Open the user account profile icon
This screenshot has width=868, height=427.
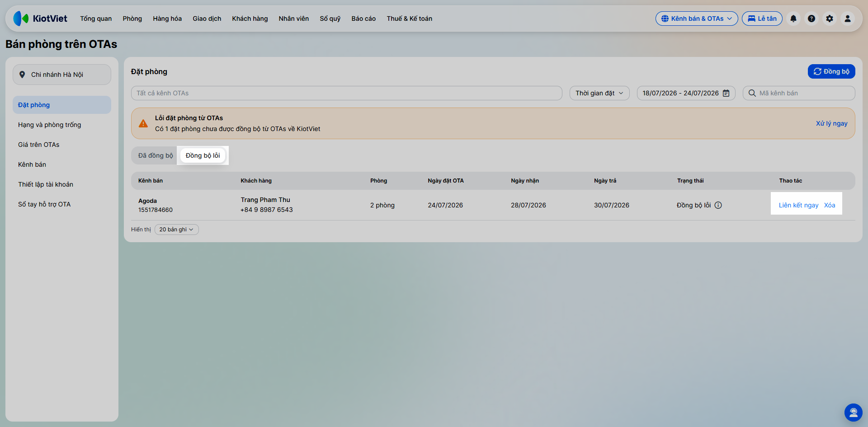click(848, 19)
